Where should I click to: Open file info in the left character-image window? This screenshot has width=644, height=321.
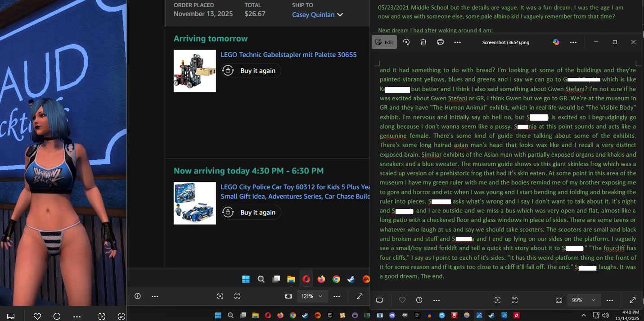pos(57,316)
